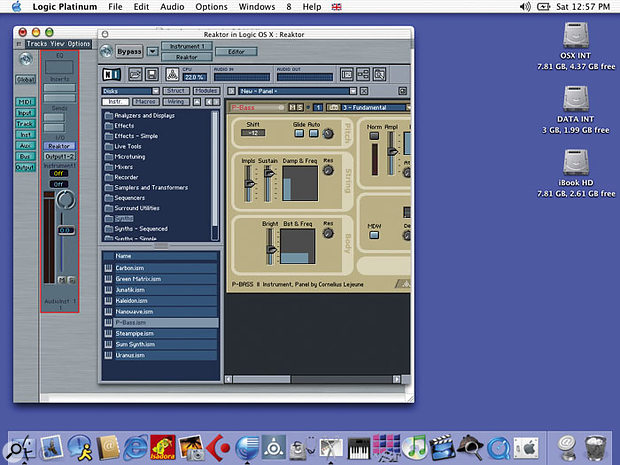Open the 3 - Fundamental snapshot dropdown
620x465 pixels.
pyautogui.click(x=374, y=107)
